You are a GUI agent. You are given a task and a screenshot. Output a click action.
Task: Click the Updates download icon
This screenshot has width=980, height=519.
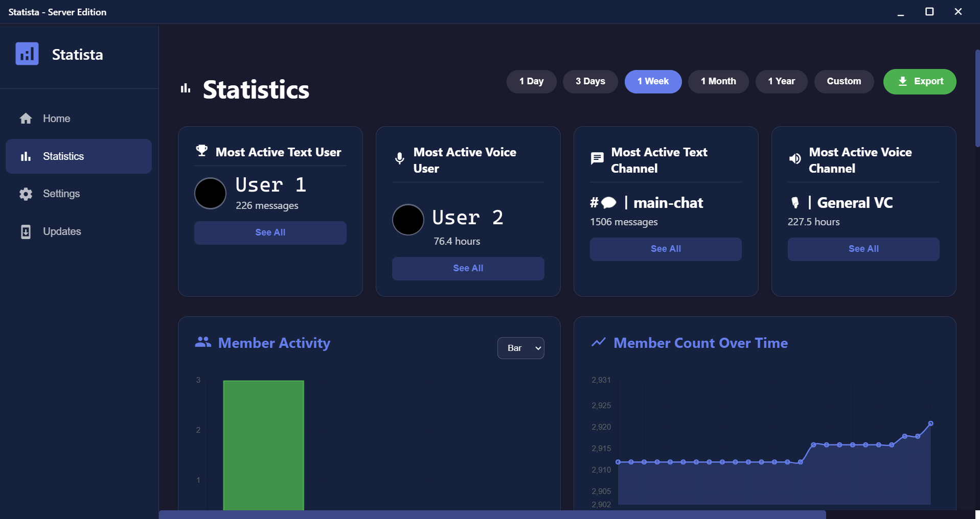click(26, 231)
